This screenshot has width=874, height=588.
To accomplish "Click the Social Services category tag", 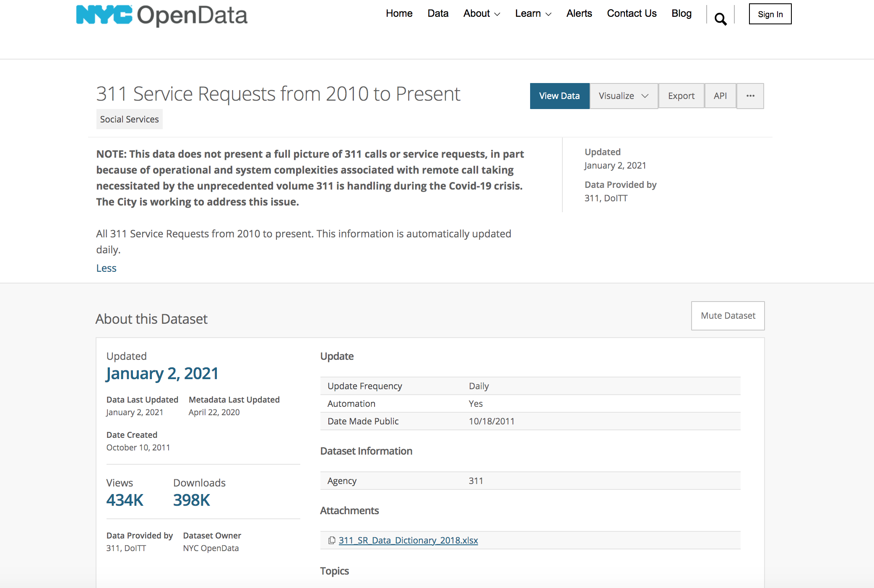I will [129, 120].
